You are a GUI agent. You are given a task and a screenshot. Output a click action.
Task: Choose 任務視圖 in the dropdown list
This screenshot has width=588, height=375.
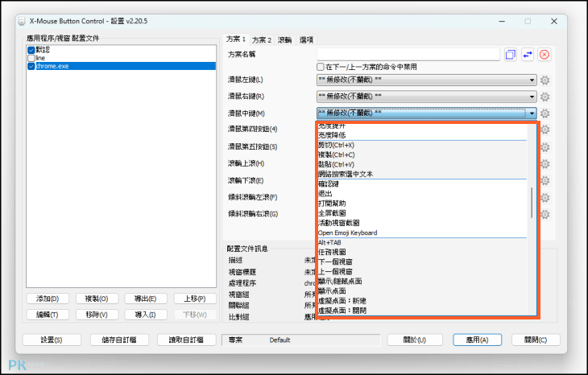pyautogui.click(x=422, y=252)
